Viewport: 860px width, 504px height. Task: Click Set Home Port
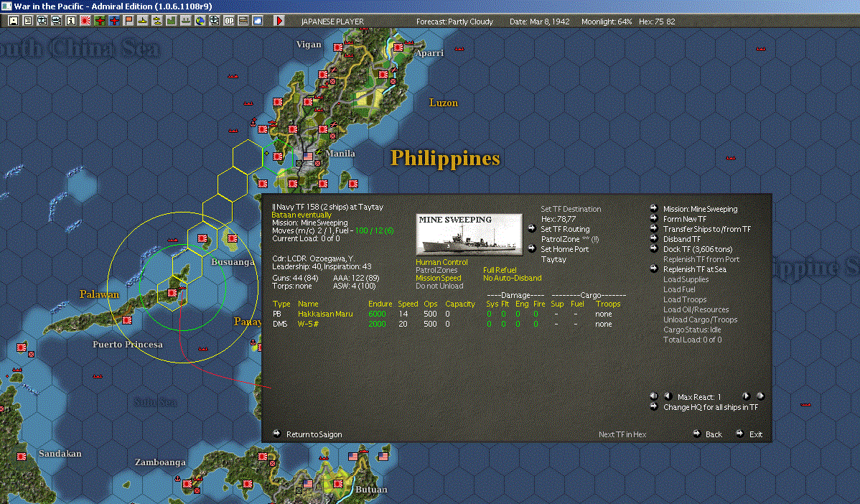564,249
